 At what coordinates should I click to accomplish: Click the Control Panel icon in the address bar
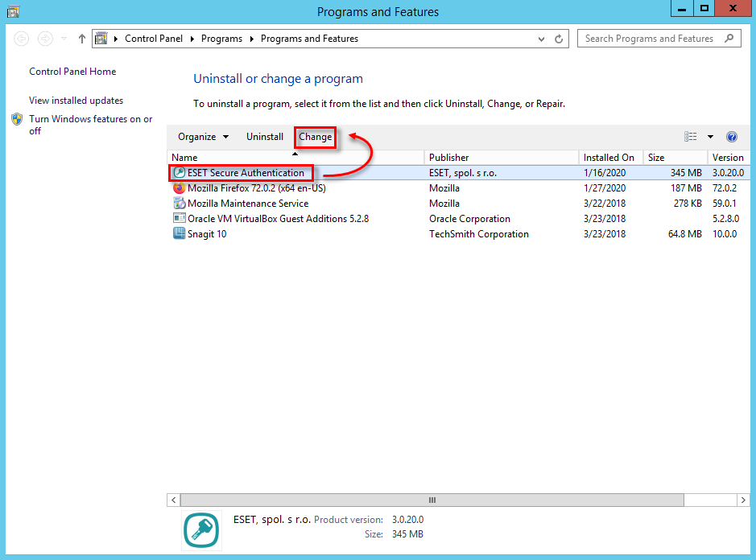101,38
